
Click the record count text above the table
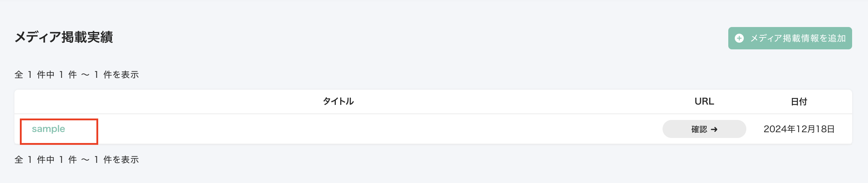pyautogui.click(x=77, y=75)
